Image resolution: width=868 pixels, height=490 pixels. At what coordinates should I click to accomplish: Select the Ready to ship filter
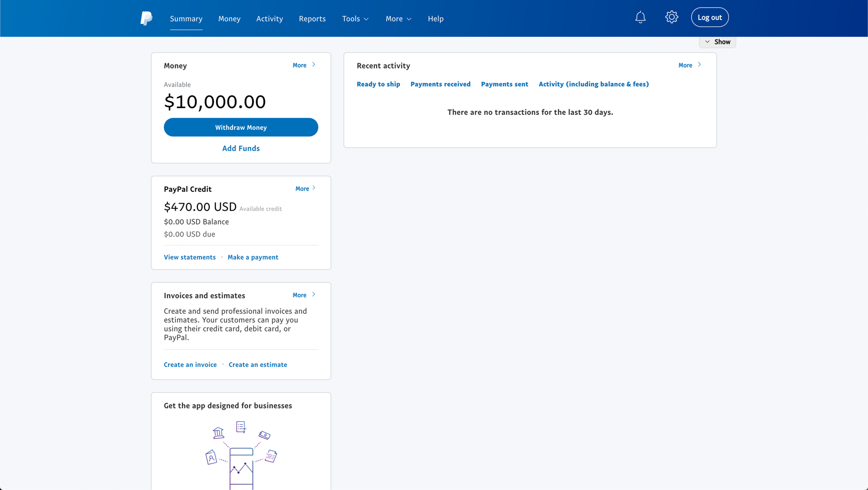click(x=378, y=84)
